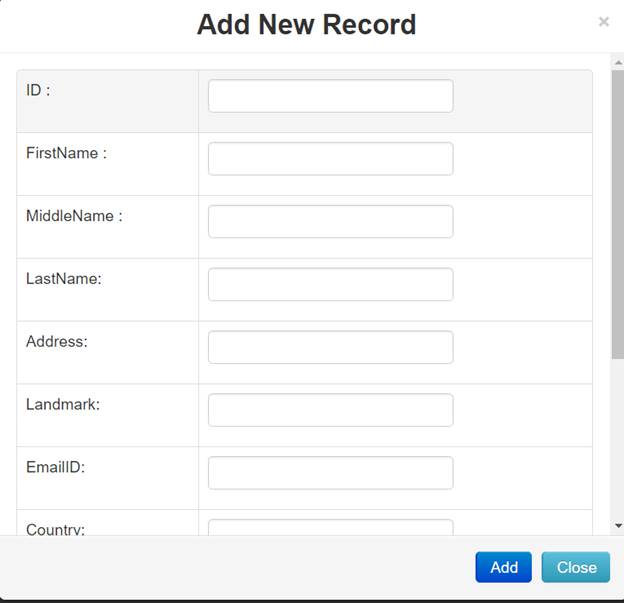This screenshot has height=603, width=624.
Task: Focus the FirstName text box
Action: (330, 159)
